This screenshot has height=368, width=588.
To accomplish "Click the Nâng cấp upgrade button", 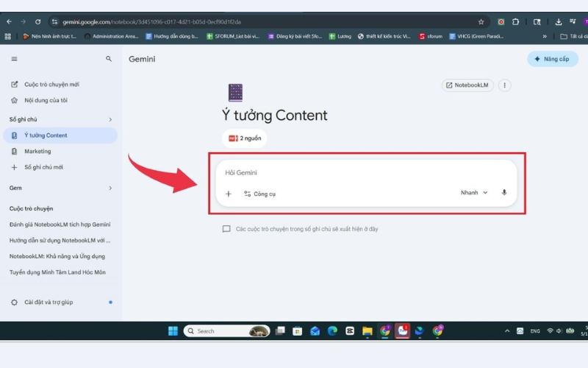I will tap(553, 59).
